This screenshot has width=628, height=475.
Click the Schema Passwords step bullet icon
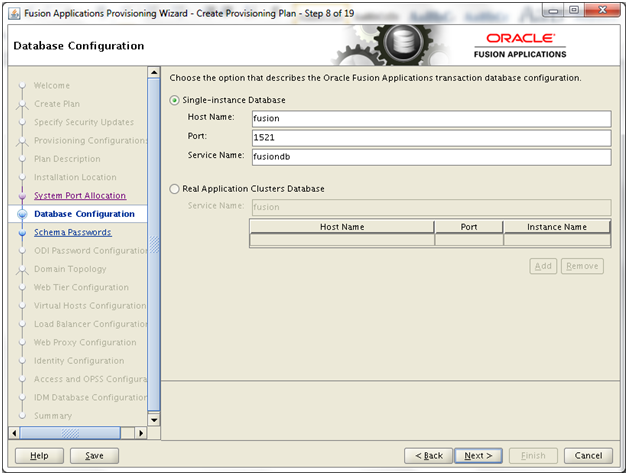[x=22, y=233]
